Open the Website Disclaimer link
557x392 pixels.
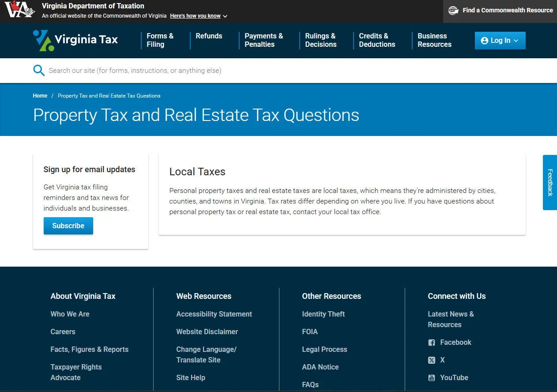pyautogui.click(x=207, y=332)
